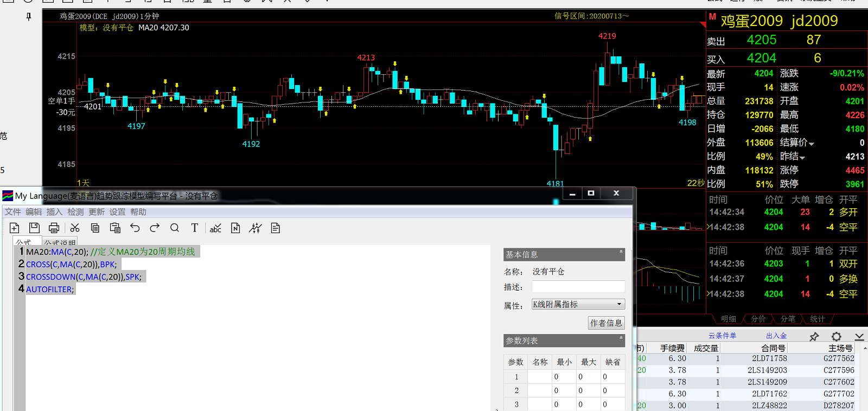Create a new formula with the New icon
Viewport: 868px width, 411px height.
(x=15, y=228)
